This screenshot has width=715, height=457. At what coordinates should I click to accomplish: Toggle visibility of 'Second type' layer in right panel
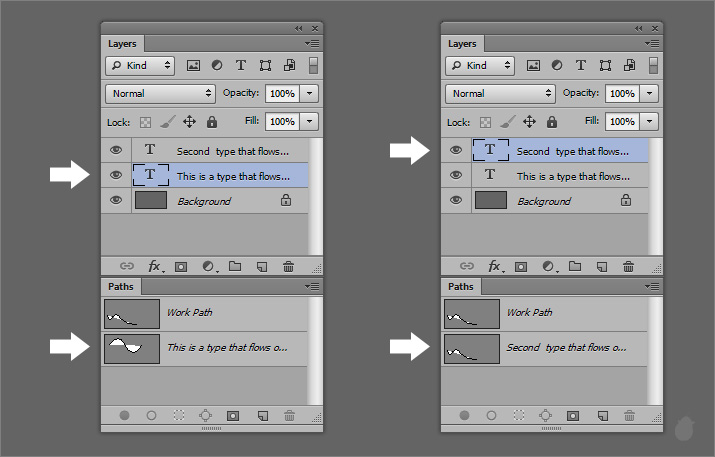pyautogui.click(x=456, y=151)
